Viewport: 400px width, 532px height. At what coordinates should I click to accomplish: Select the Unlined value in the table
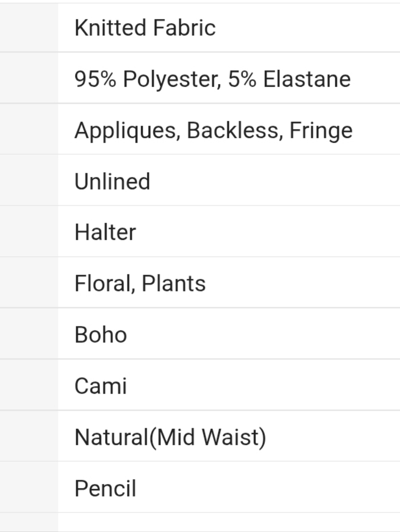click(x=112, y=181)
